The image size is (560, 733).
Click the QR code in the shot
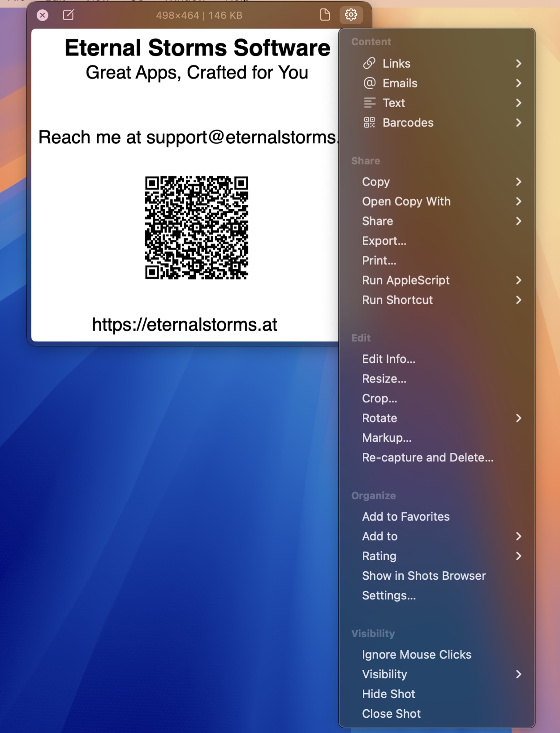coord(197,228)
